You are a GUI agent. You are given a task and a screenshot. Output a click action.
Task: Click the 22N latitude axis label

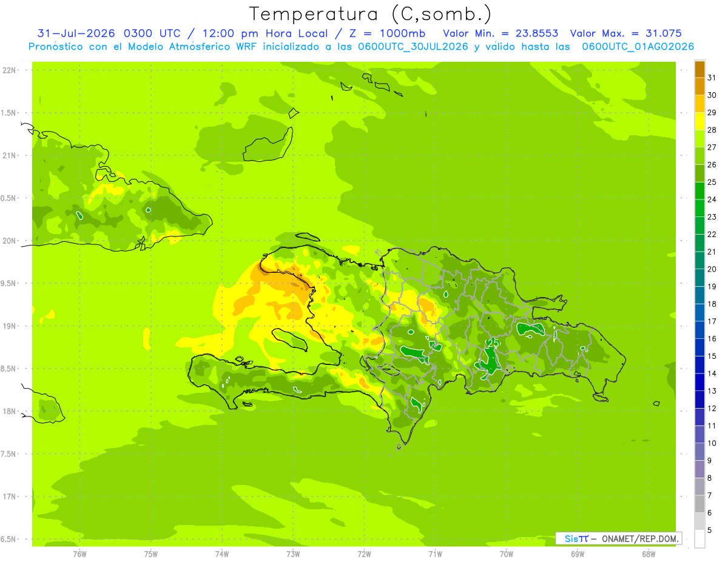tap(10, 70)
